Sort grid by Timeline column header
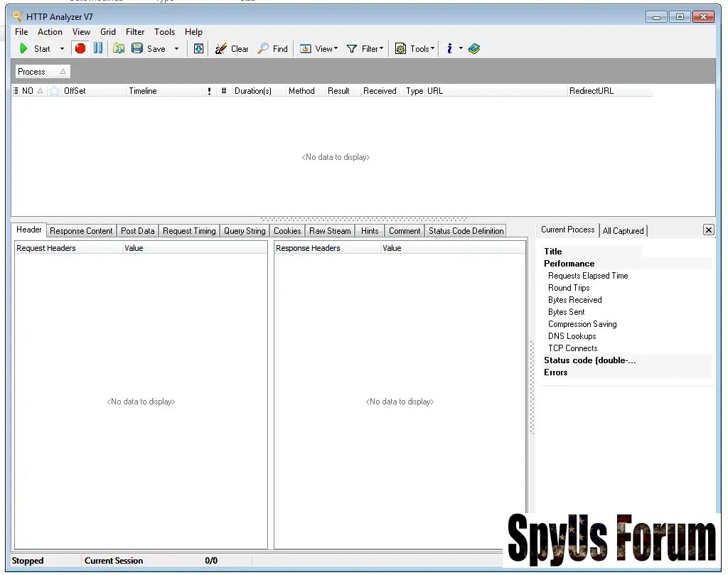The height and width of the screenshot is (575, 728). pos(143,91)
